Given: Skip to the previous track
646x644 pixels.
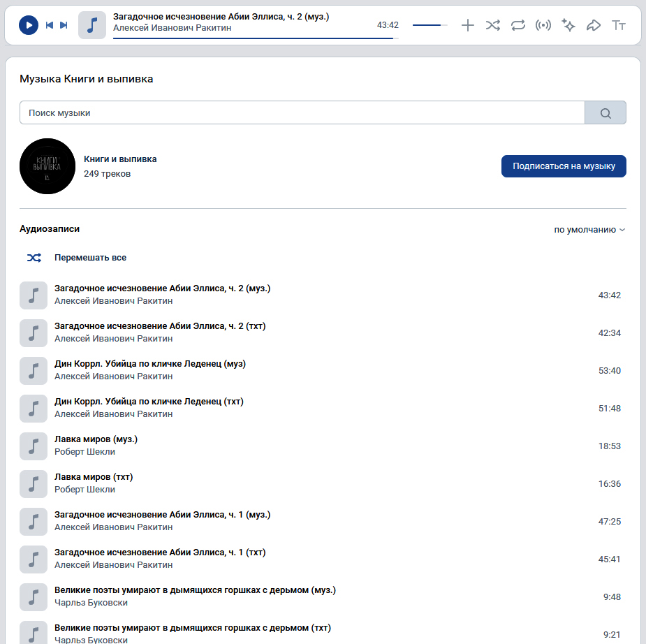Looking at the screenshot, I should click(50, 25).
